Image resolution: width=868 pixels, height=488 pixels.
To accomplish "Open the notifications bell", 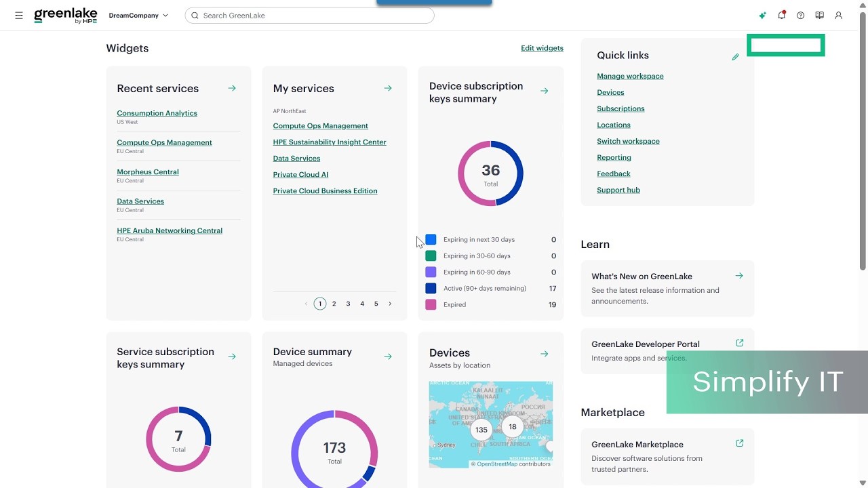I will [x=781, y=15].
